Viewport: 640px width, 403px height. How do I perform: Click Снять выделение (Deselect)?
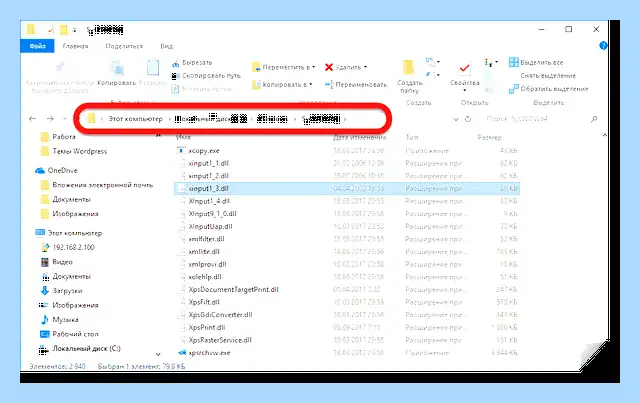[x=548, y=76]
